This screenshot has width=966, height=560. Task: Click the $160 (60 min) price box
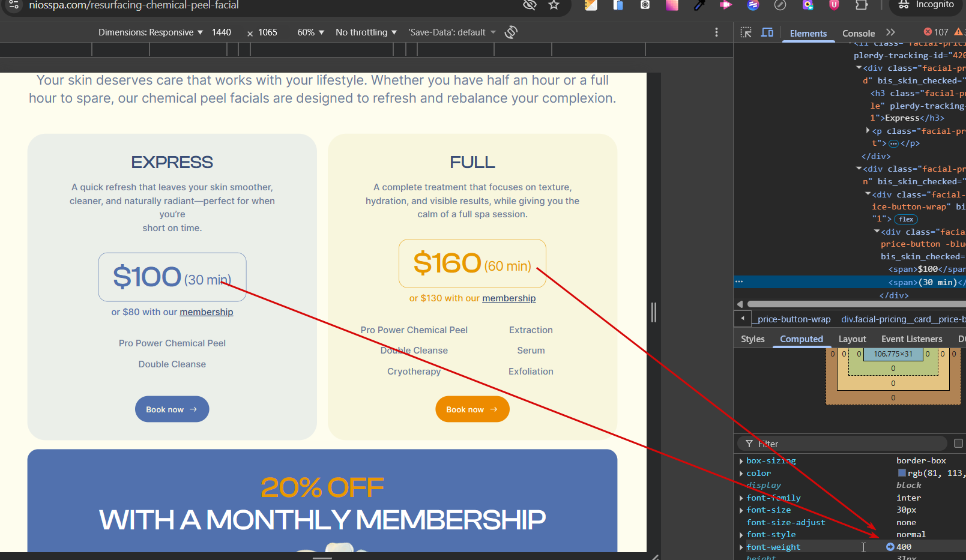[472, 263]
